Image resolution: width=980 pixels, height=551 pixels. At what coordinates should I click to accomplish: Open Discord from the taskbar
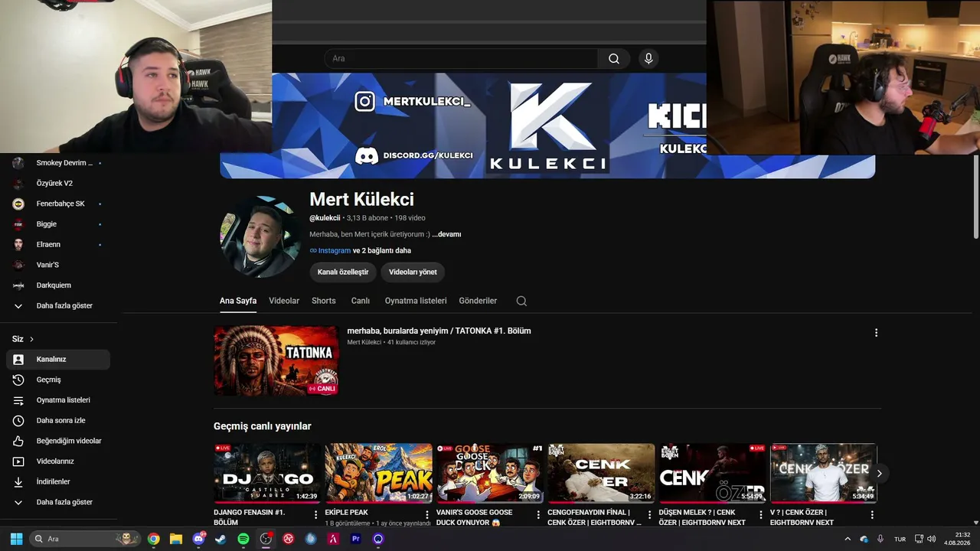click(199, 539)
